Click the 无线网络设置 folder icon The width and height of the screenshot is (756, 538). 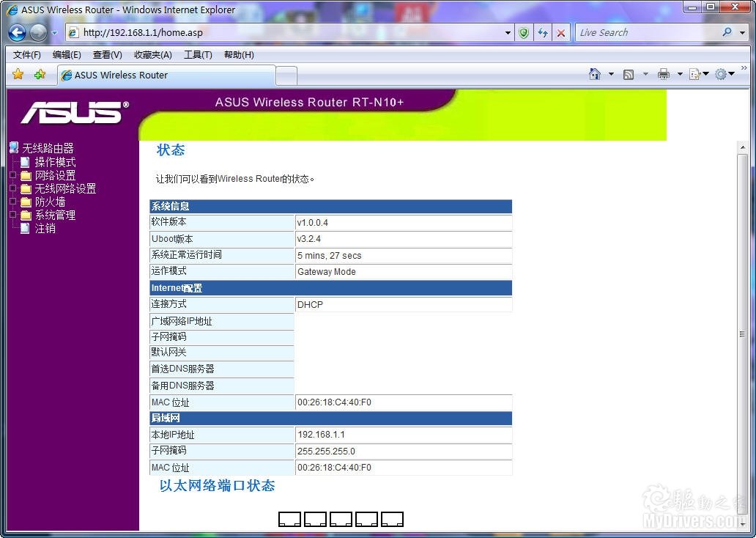[x=26, y=188]
